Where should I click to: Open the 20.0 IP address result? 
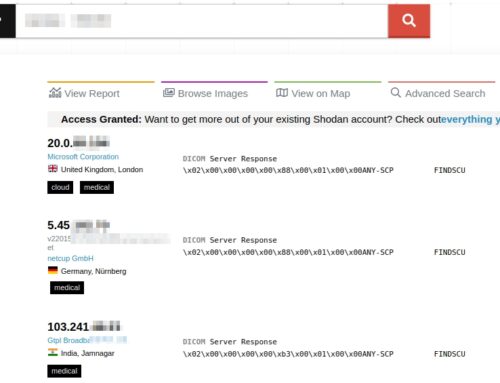tap(79, 143)
